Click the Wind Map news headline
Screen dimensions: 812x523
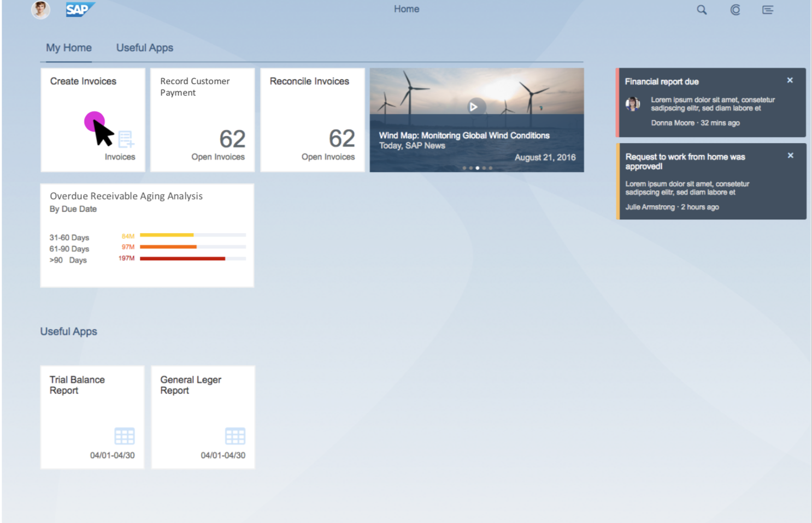[x=464, y=135]
